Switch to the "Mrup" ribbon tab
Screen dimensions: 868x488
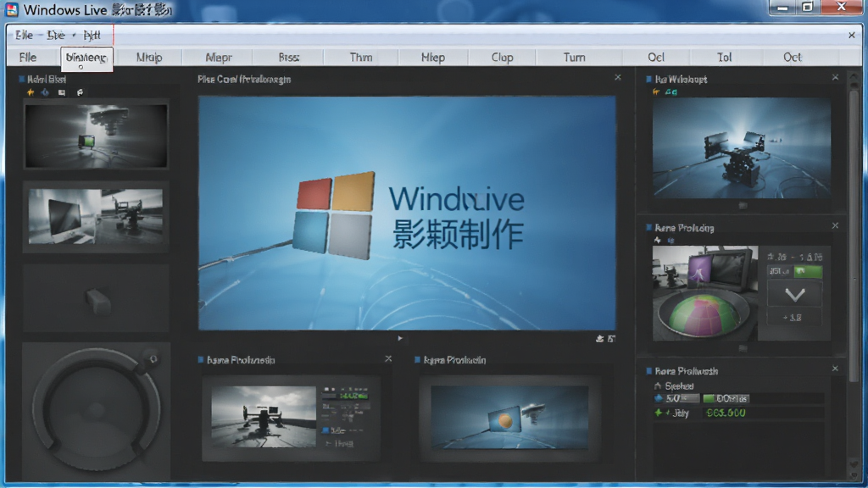[149, 57]
